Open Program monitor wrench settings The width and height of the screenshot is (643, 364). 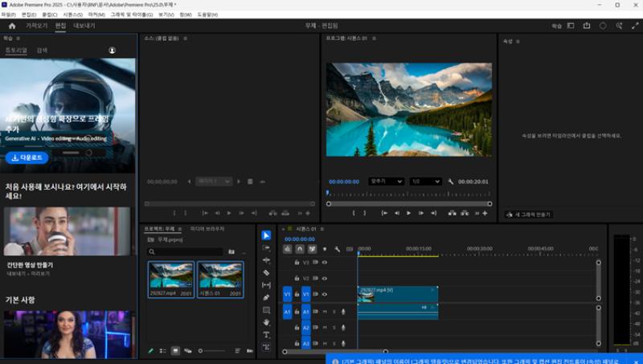[450, 182]
